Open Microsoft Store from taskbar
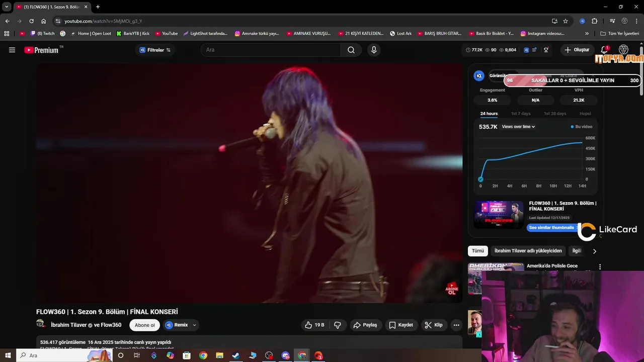This screenshot has height=362, width=644. coord(187,355)
